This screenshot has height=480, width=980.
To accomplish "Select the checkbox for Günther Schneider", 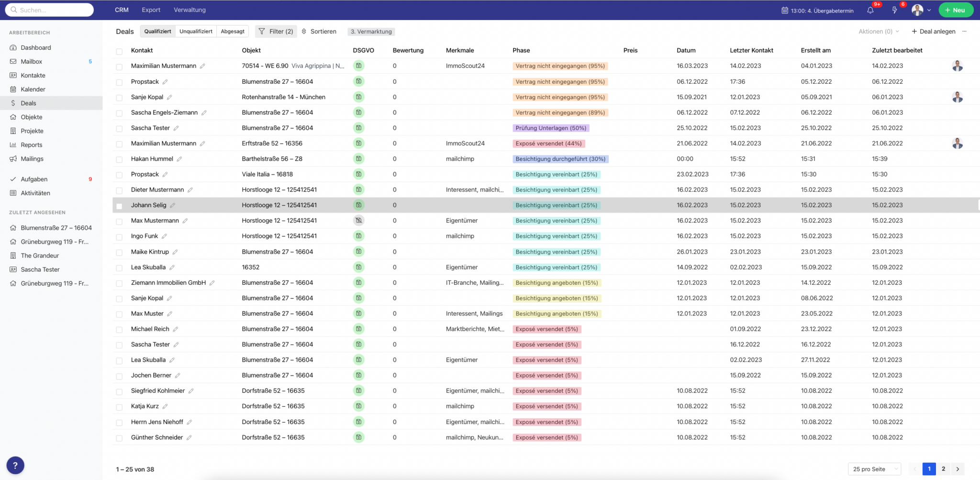I will point(119,438).
